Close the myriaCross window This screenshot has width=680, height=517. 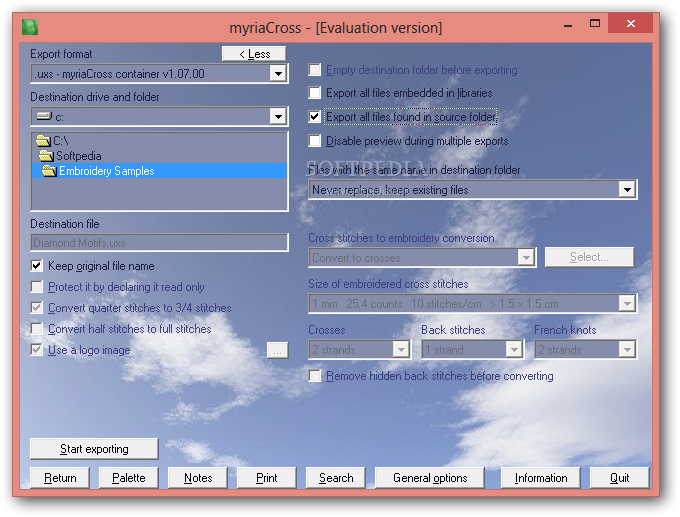tap(631, 23)
